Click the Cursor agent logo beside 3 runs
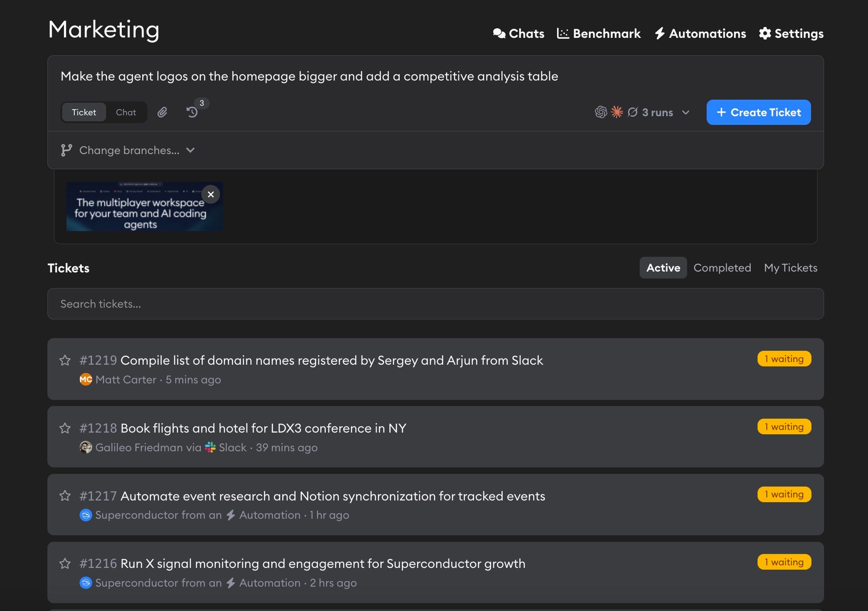The height and width of the screenshot is (611, 868). click(x=633, y=112)
